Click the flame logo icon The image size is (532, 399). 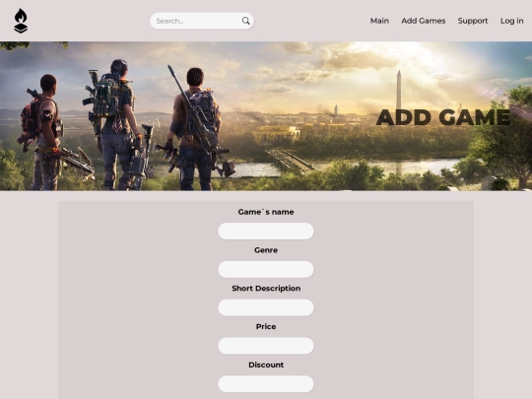21,21
